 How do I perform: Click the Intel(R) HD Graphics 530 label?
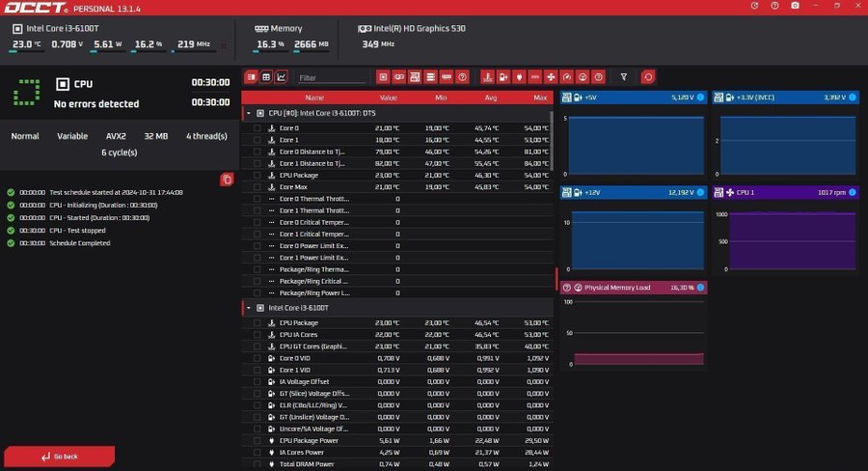[x=420, y=28]
